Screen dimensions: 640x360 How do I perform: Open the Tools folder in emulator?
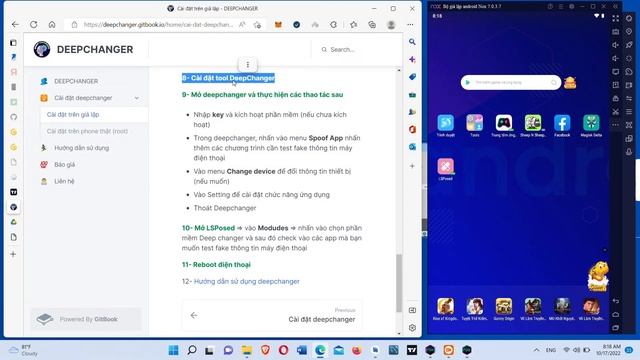click(x=474, y=125)
